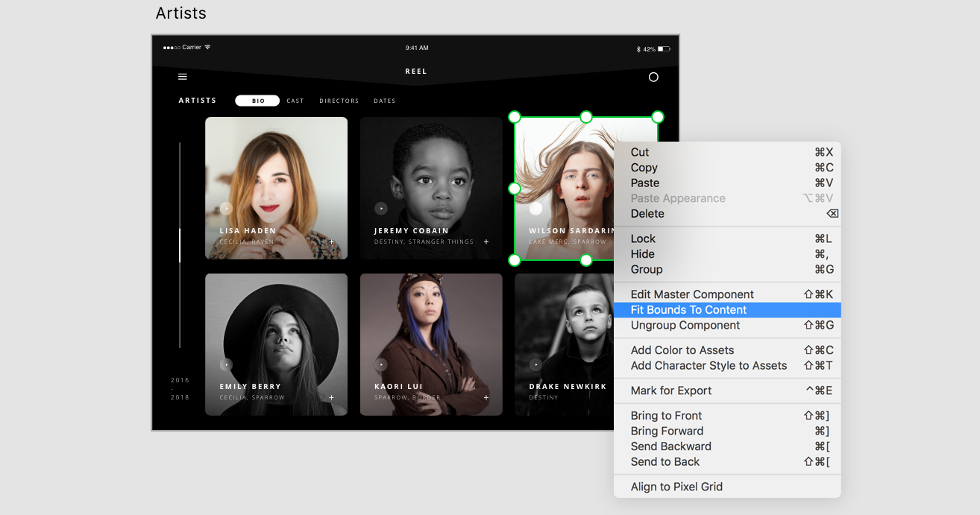Switch to the DATES tab
The image size is (980, 515).
tap(385, 101)
